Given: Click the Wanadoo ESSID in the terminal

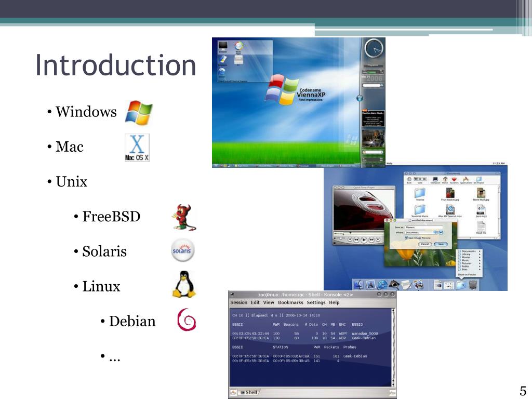Looking at the screenshot, I should [365, 334].
